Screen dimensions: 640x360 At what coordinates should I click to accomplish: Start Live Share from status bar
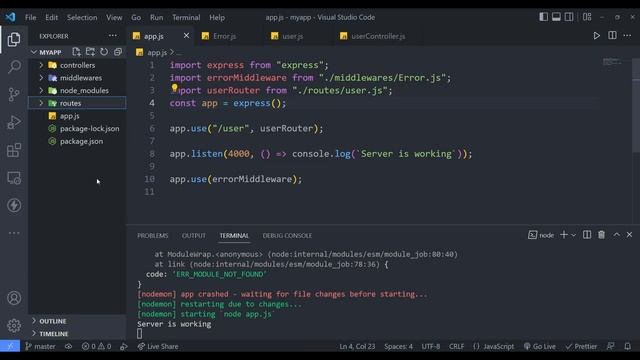[x=158, y=346]
